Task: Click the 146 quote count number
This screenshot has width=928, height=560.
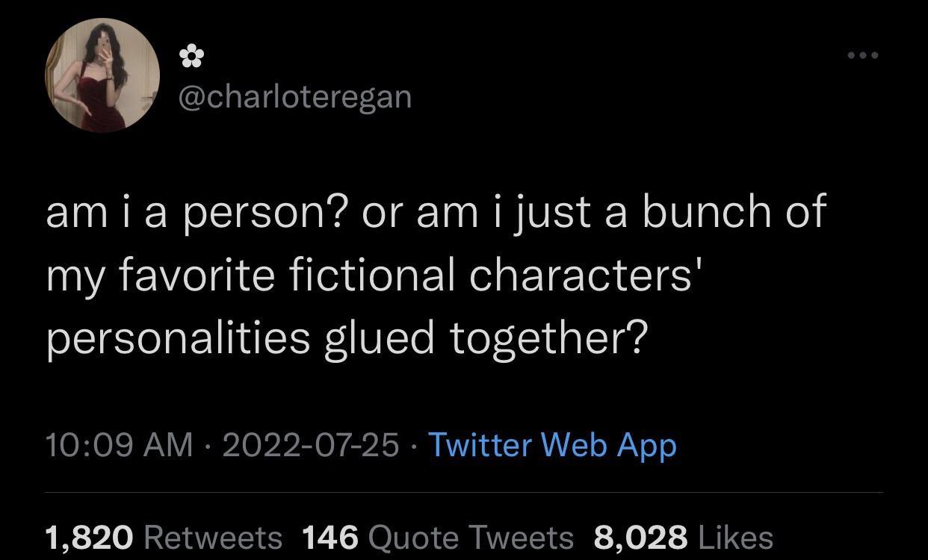Action: 331,537
